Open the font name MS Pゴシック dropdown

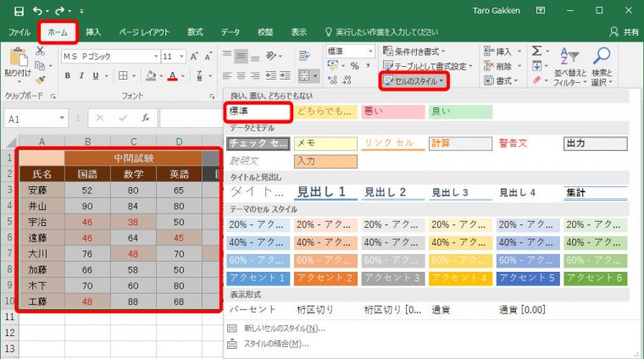click(x=156, y=56)
